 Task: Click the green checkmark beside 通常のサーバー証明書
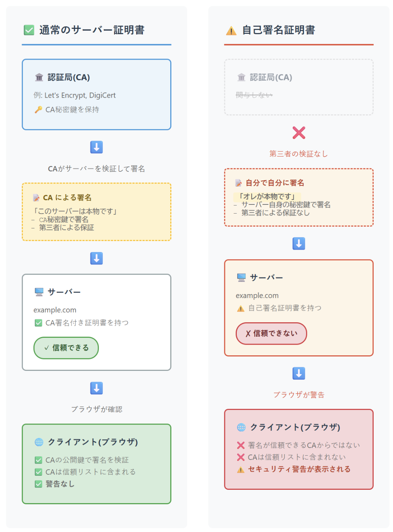coord(29,30)
